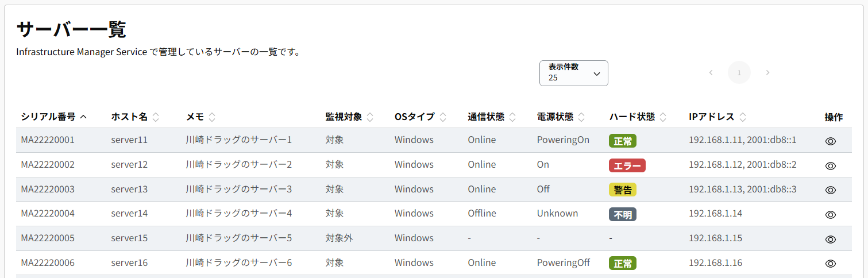Image resolution: width=868 pixels, height=278 pixels.
Task: Toggle sort on シリアル番号 column header
Action: 54,117
